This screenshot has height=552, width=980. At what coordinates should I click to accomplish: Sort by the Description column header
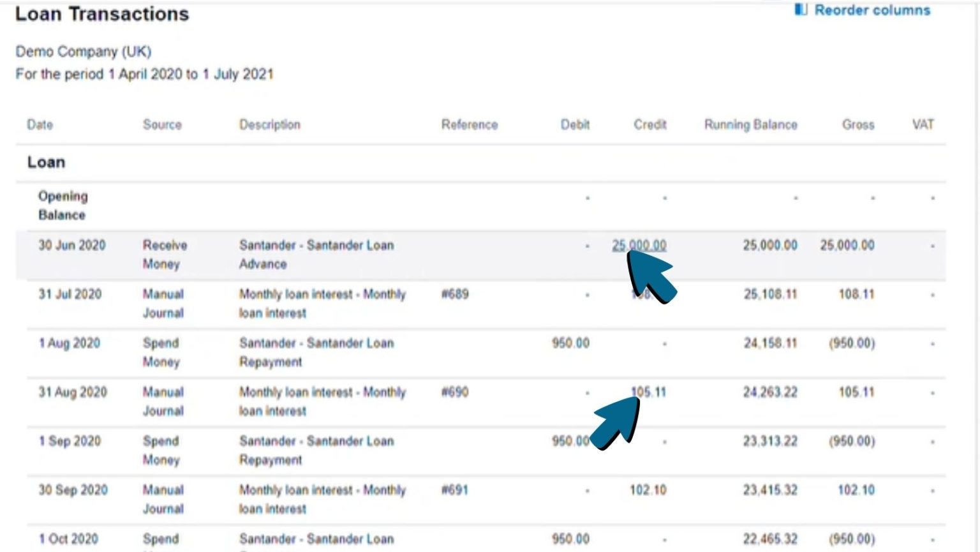click(x=269, y=124)
